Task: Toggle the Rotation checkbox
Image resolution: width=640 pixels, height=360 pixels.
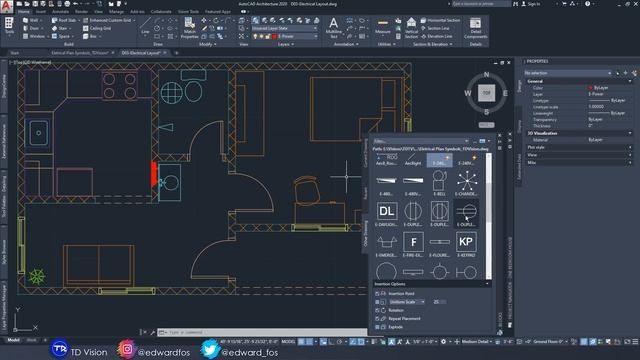Action: pos(377,310)
